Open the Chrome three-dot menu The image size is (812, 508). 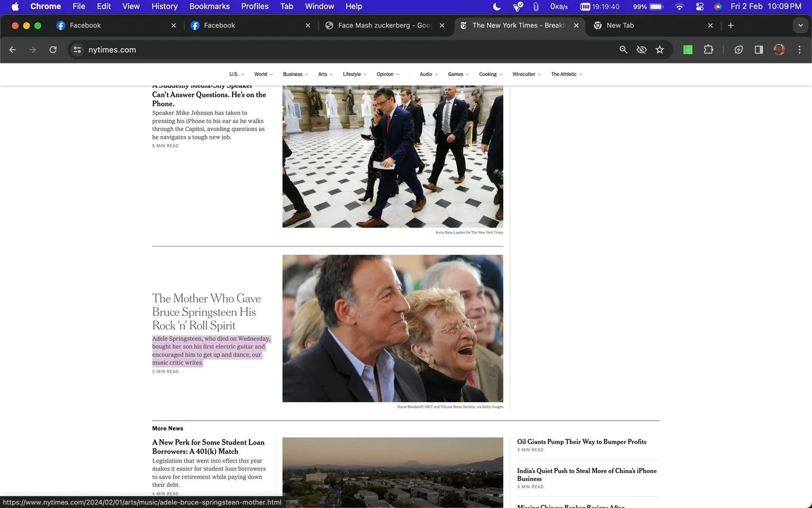click(799, 50)
